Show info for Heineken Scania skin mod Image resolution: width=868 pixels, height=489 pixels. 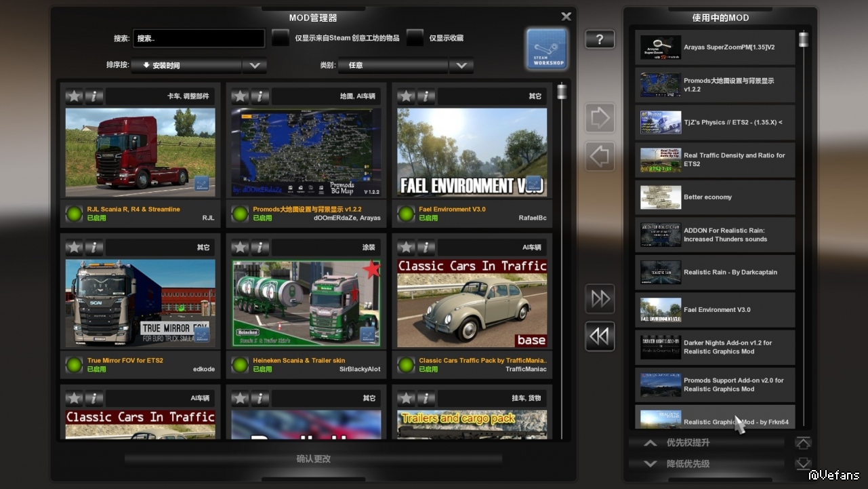click(x=260, y=248)
